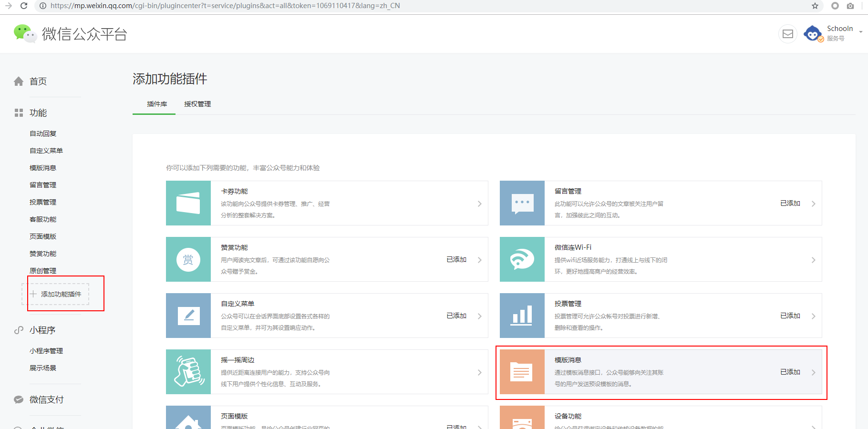Click the grid icon beside 功能
868x429 pixels.
point(19,113)
